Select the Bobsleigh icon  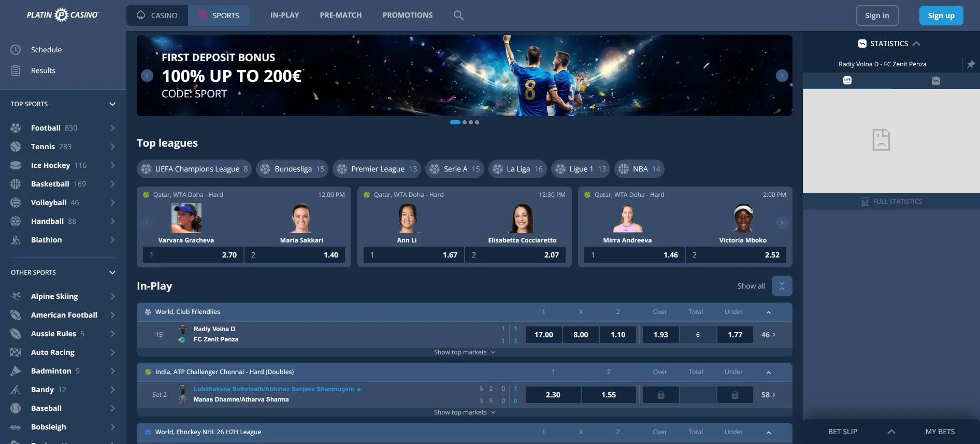tap(16, 427)
